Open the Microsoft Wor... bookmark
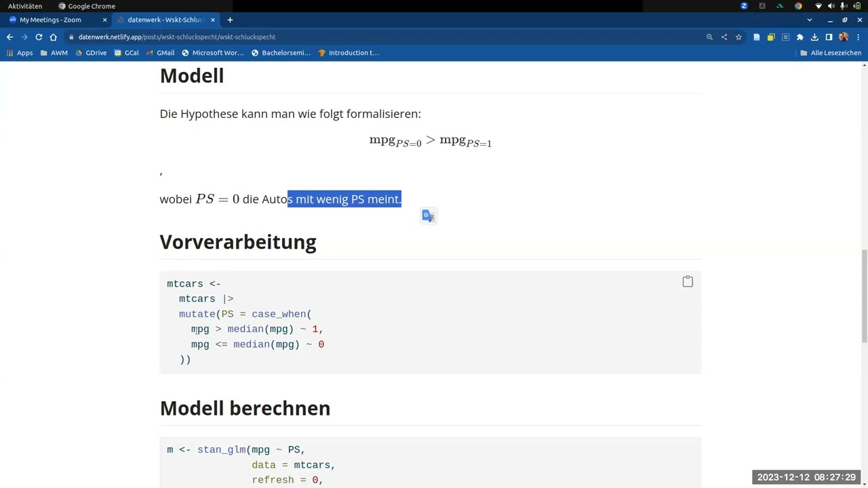 point(213,53)
